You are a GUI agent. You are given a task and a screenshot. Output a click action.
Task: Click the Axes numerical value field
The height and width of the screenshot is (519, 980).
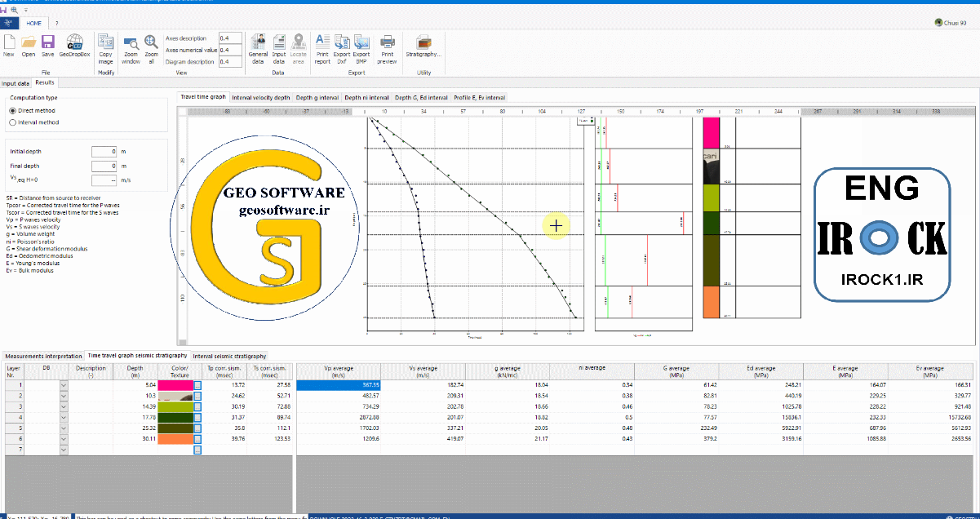[230, 50]
